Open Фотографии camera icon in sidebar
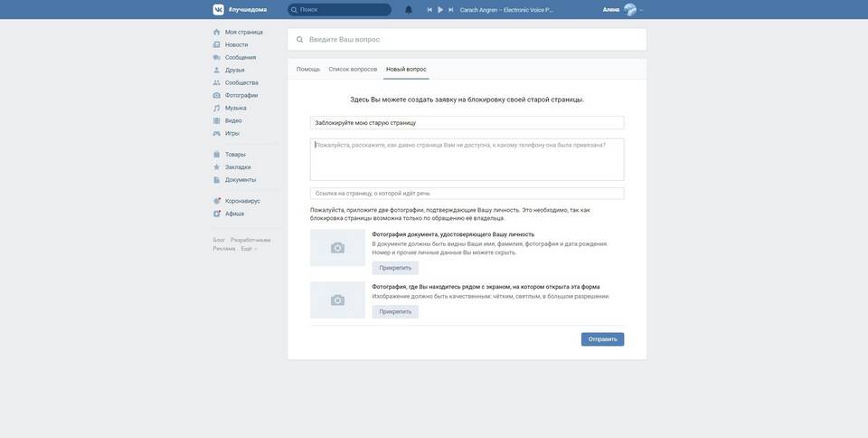This screenshot has height=438, width=868. tap(216, 95)
